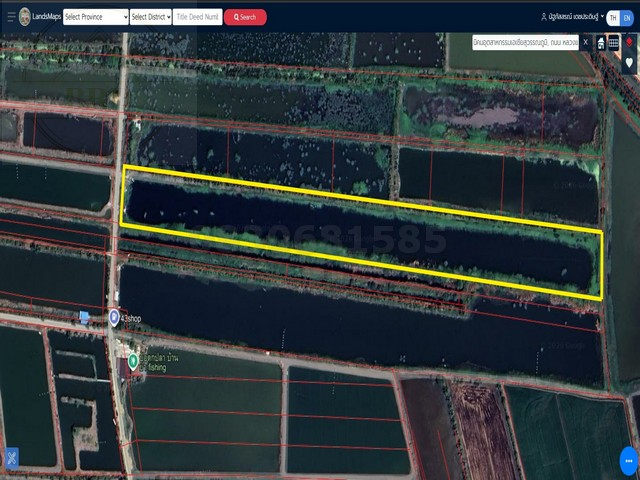Viewport: 640px width, 480px height.
Task: Click the red diamond layers icon
Action: coord(629,43)
